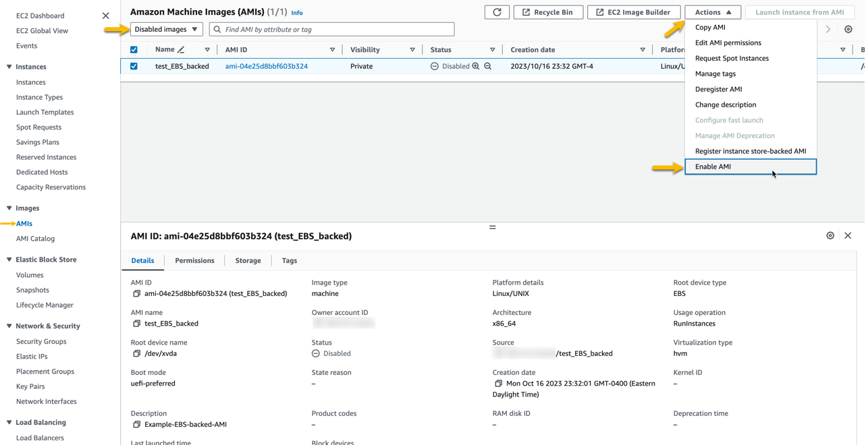Collapse the Network & Security section
The height and width of the screenshot is (445, 868).
coord(10,326)
